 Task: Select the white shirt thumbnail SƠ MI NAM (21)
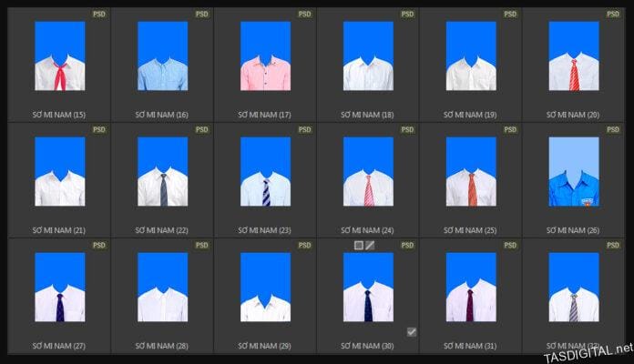point(60,172)
